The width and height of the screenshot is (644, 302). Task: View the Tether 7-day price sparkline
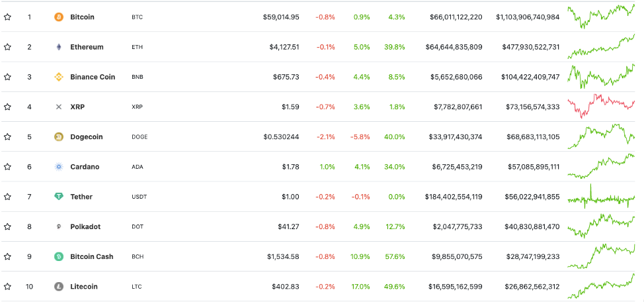(600, 197)
